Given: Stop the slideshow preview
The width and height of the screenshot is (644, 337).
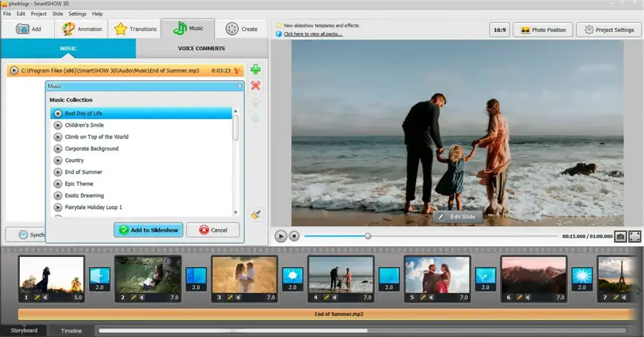Looking at the screenshot, I should [294, 236].
